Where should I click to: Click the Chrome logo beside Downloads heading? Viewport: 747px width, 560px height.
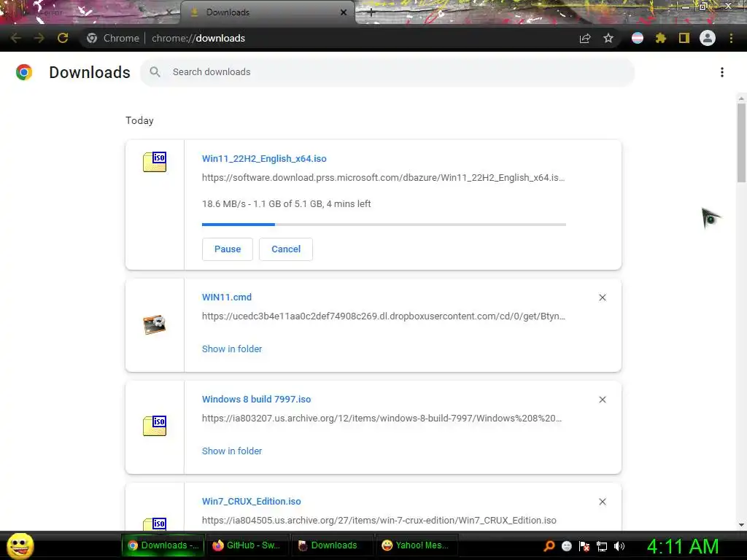click(x=24, y=72)
